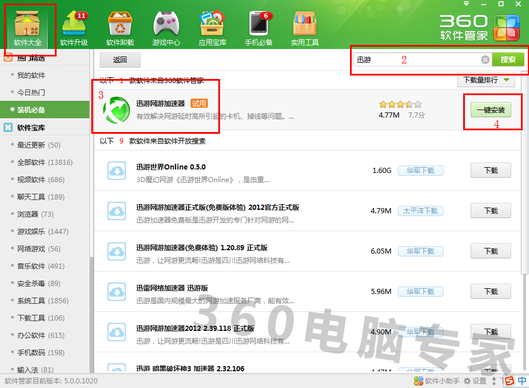This screenshot has height=388, width=529.
Task: Open the 手机必备 phone essentials icon
Action: coord(258,28)
